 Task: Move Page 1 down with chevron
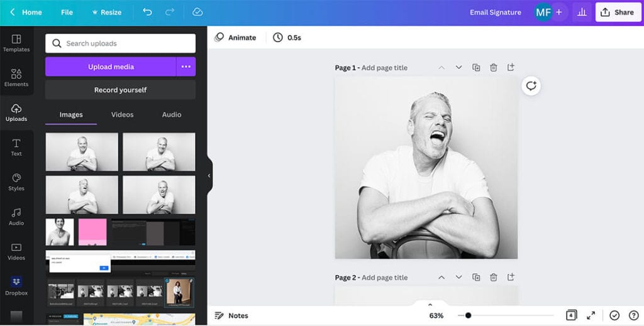[x=458, y=68]
